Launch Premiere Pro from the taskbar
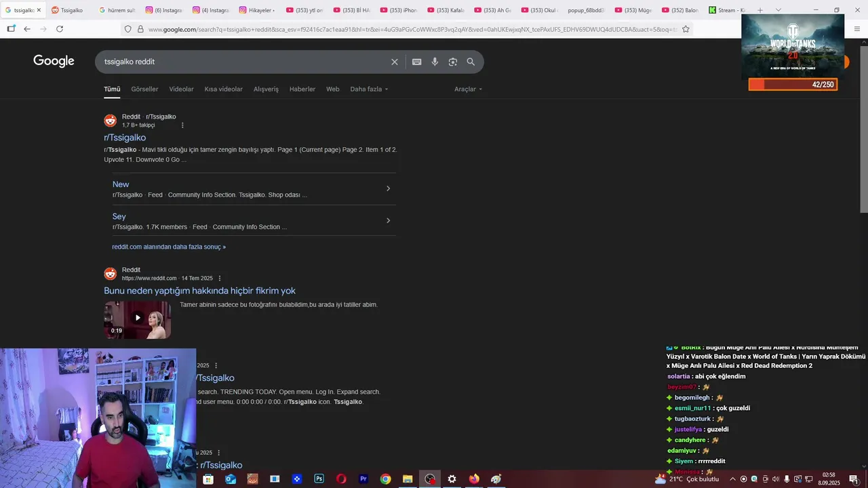The height and width of the screenshot is (488, 868). 363,479
